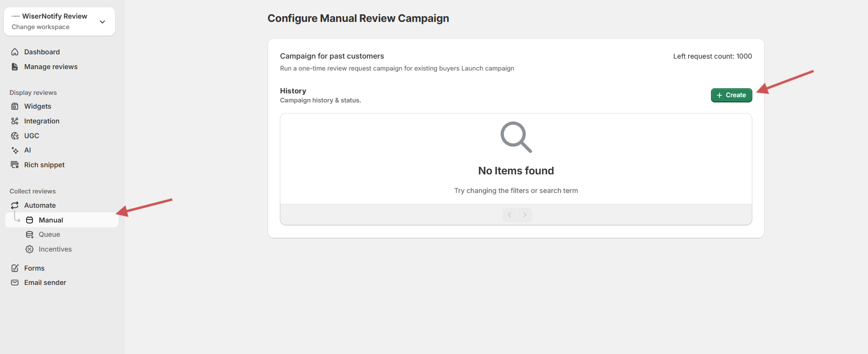Click the Rich snippet icon
This screenshot has width=868, height=354.
pos(15,165)
